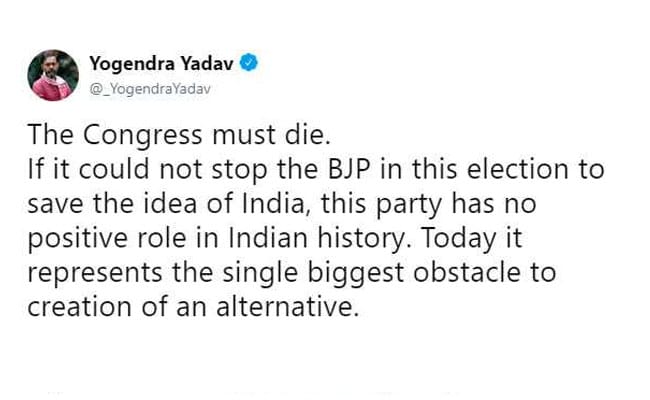This screenshot has height=400, width=650.
Task: Click the blue verified badge icon
Action: pos(250,64)
